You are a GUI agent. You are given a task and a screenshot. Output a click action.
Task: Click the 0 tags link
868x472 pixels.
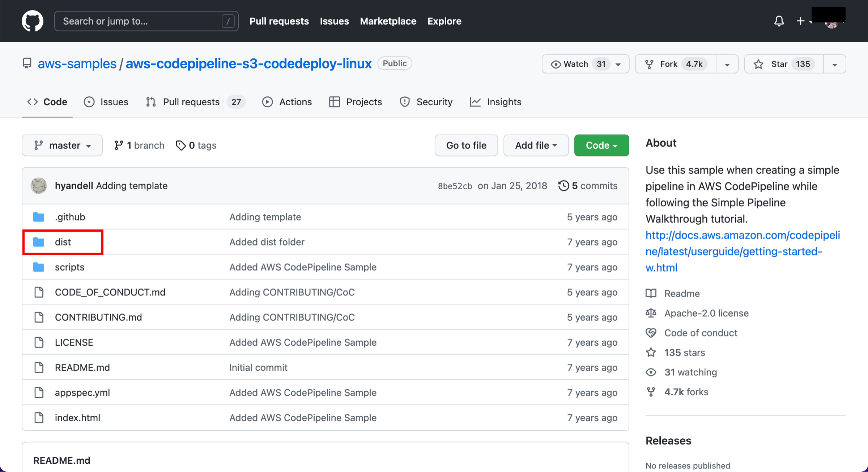(x=196, y=145)
